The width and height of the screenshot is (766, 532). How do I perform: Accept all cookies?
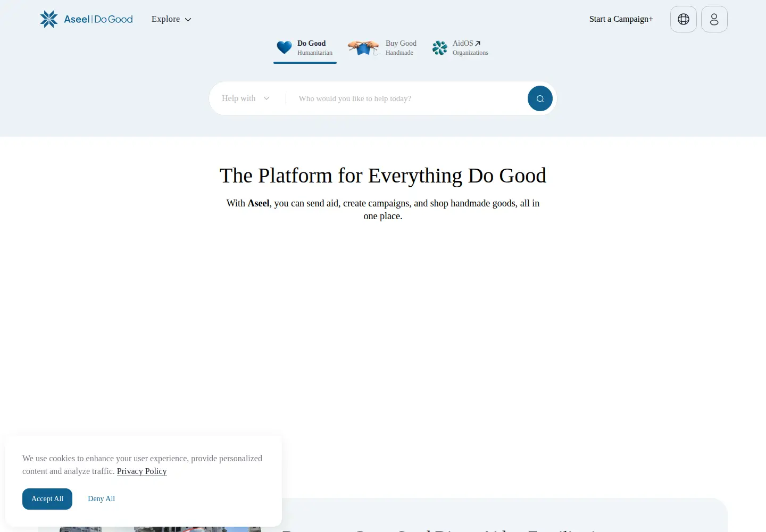[x=47, y=499]
